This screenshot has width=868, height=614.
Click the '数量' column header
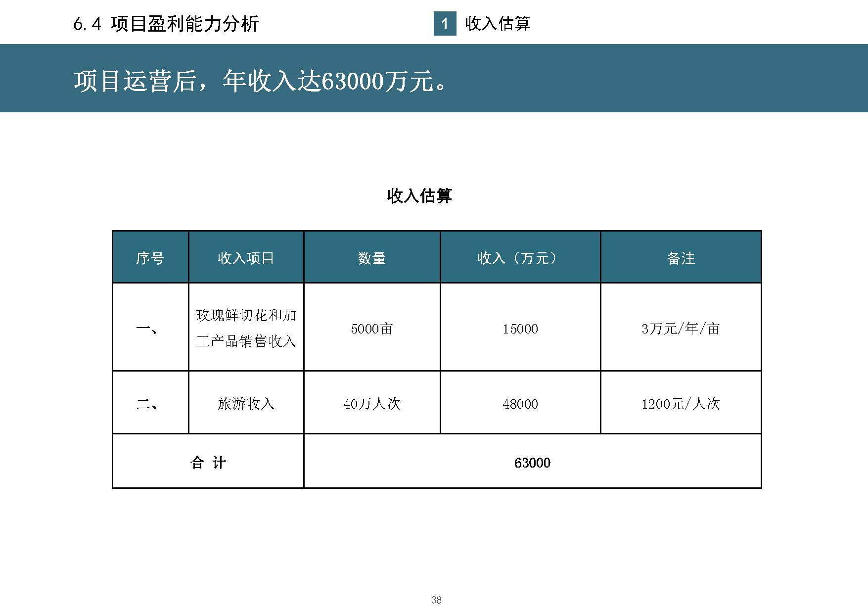click(372, 258)
